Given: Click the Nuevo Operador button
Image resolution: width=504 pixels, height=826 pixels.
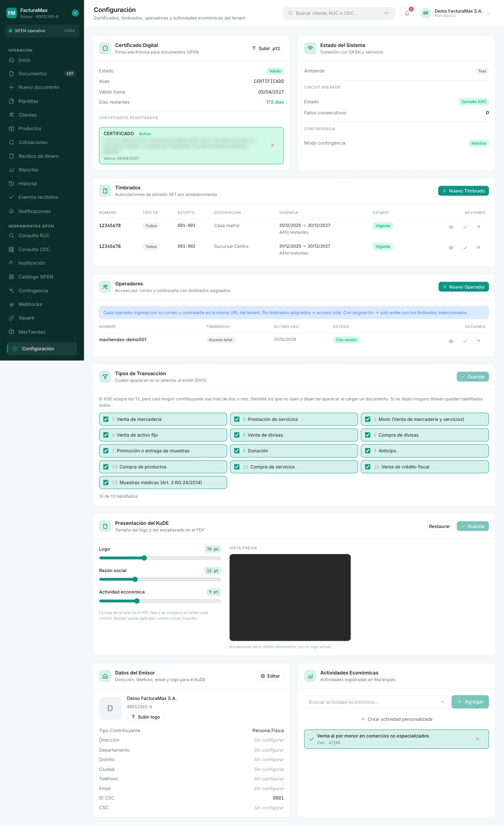Looking at the screenshot, I should point(463,287).
